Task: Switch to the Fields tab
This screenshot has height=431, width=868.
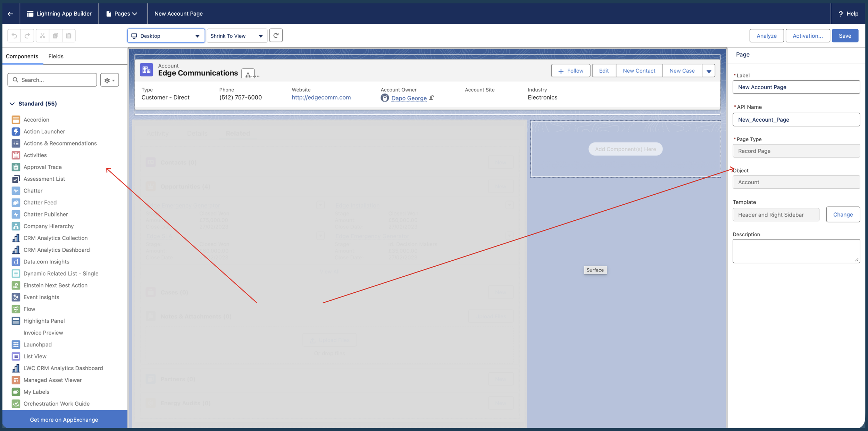Action: [56, 56]
